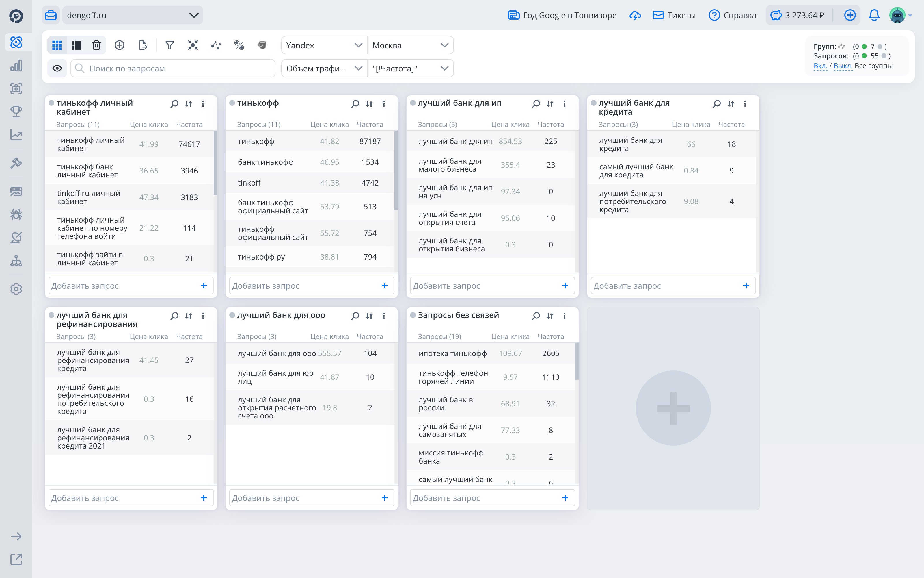Click the export file icon
This screenshot has height=578, width=924.
coord(142,45)
